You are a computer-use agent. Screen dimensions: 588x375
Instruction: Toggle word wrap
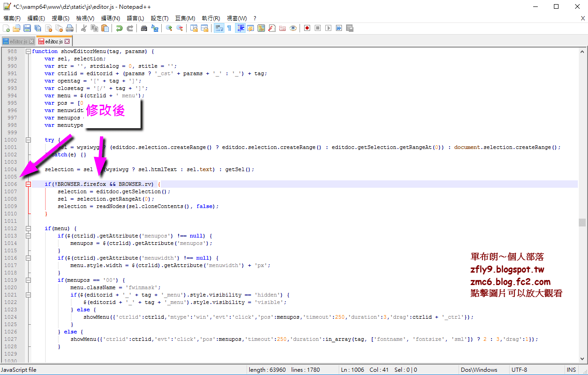coord(219,28)
